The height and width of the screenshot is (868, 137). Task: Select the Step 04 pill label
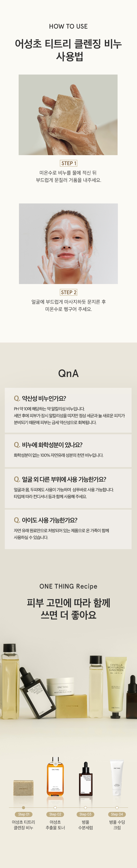pyautogui.click(x=117, y=814)
